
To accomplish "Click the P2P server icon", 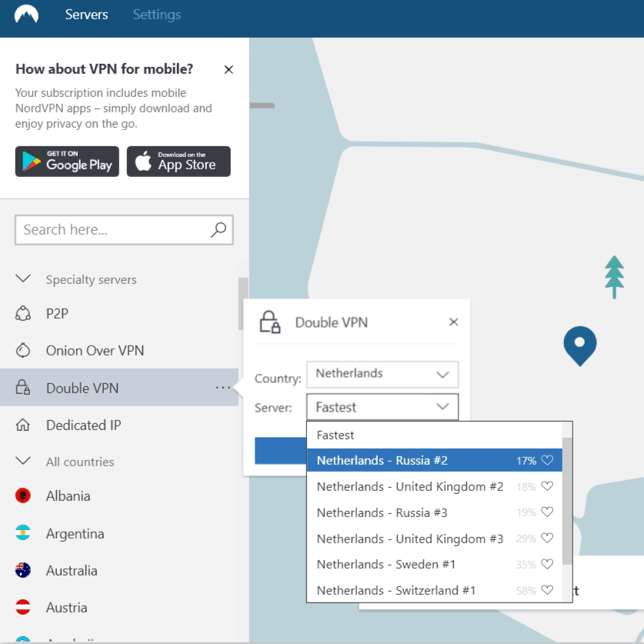I will pyautogui.click(x=23, y=313).
